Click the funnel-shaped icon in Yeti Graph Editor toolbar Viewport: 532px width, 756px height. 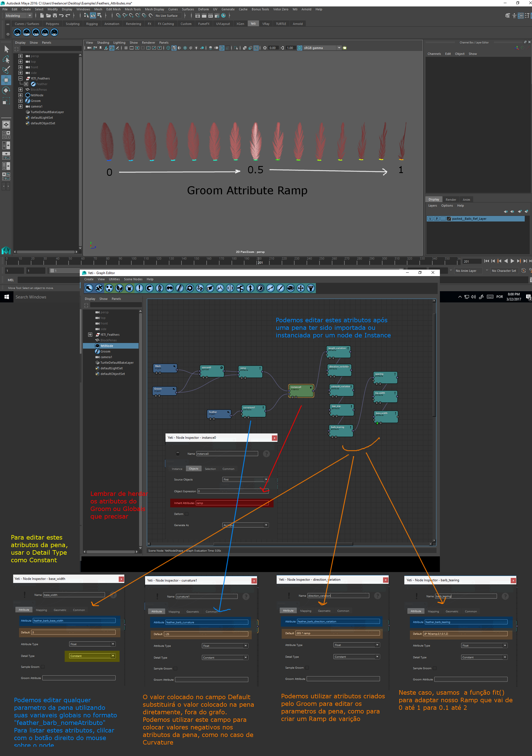311,288
